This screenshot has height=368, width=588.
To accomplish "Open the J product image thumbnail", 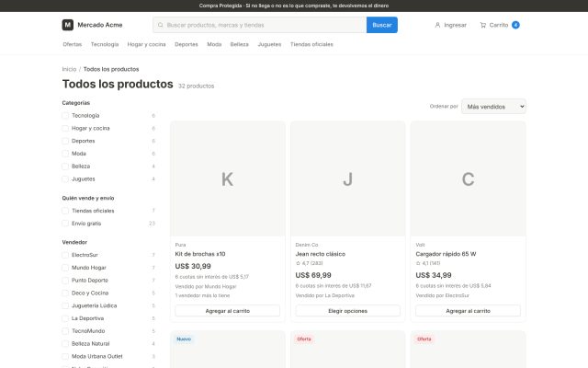I will pyautogui.click(x=347, y=179).
